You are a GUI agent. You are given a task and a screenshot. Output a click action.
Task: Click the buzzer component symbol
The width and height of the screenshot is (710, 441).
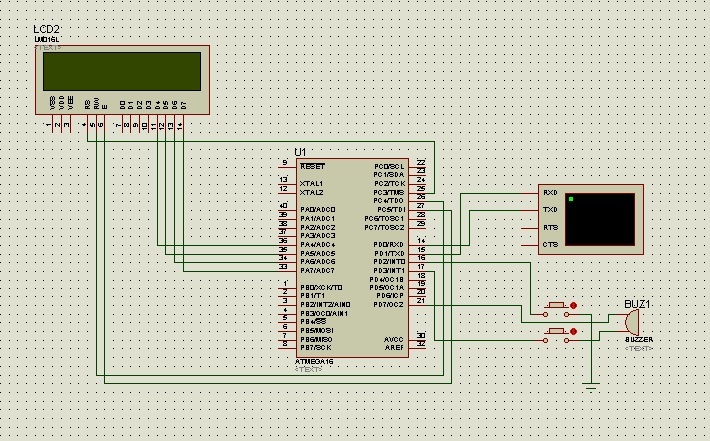point(633,322)
